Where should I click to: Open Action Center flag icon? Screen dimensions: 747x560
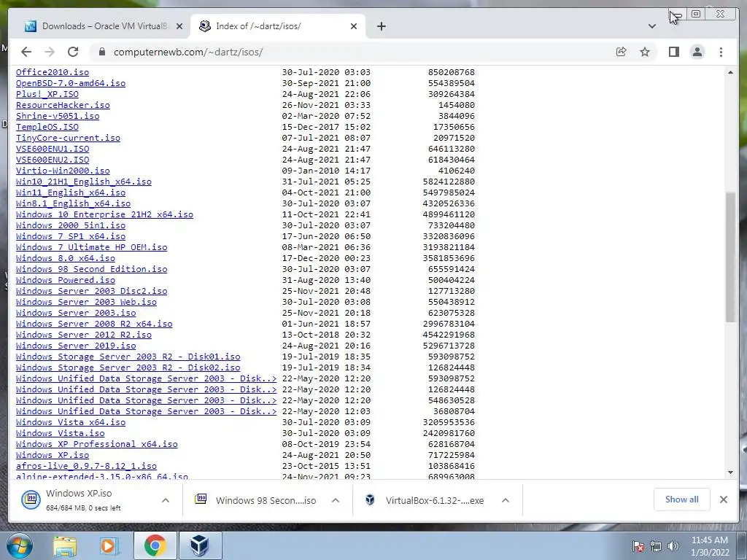(x=638, y=546)
